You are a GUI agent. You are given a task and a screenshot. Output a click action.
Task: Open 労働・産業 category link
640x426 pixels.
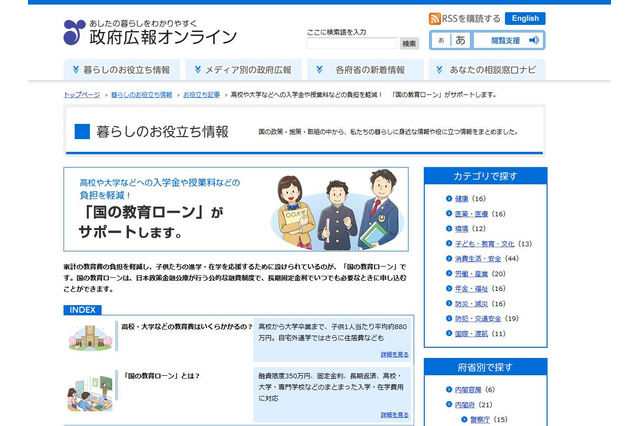point(471,274)
